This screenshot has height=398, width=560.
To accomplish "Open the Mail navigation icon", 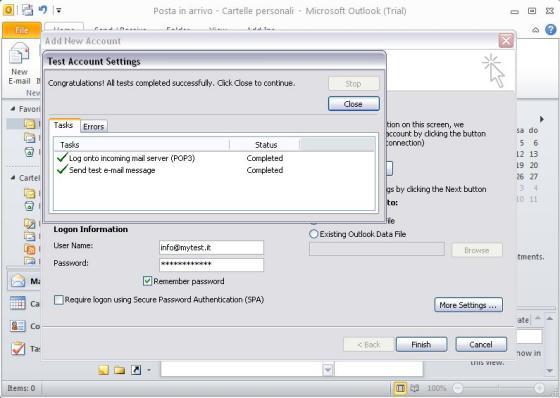I will [18, 281].
